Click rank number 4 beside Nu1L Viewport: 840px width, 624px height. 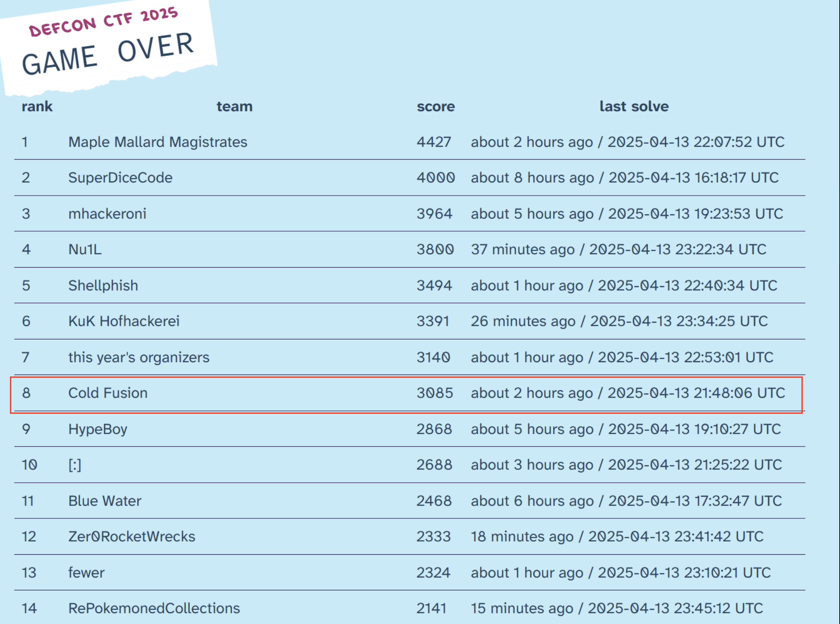point(26,249)
